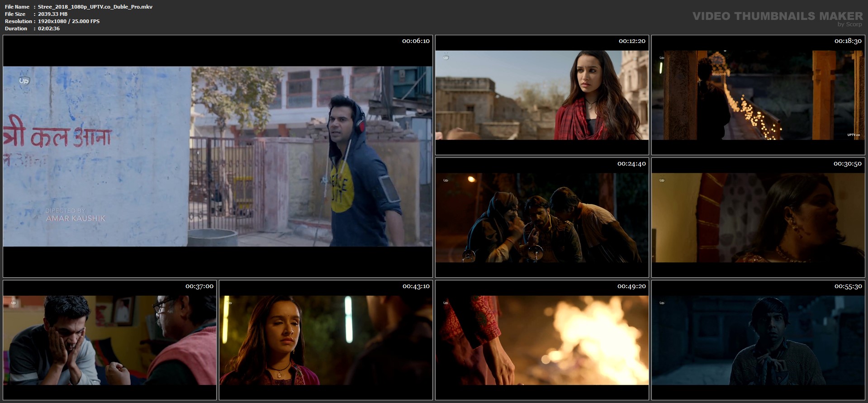868x403 pixels.
Task: Click the 00:49:20 timestamp text
Action: 632,286
